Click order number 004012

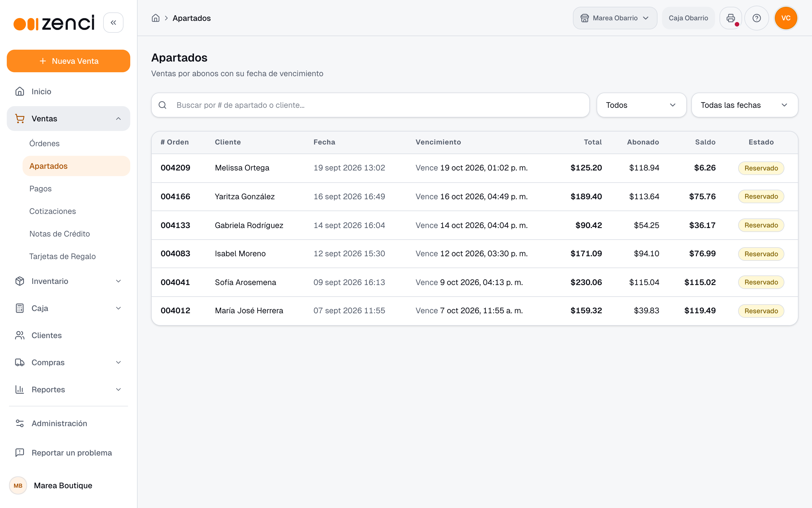pyautogui.click(x=175, y=311)
